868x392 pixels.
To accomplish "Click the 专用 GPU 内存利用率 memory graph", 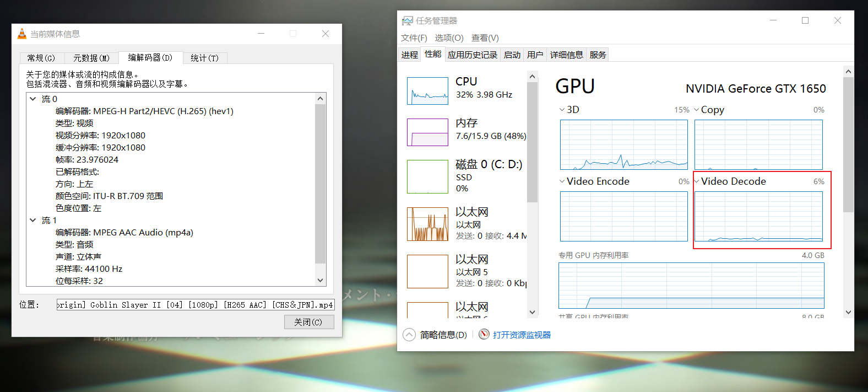I will (x=691, y=285).
